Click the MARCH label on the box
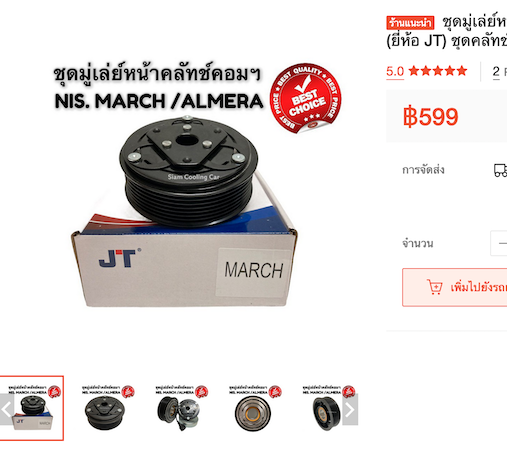The image size is (507, 457). 254,270
